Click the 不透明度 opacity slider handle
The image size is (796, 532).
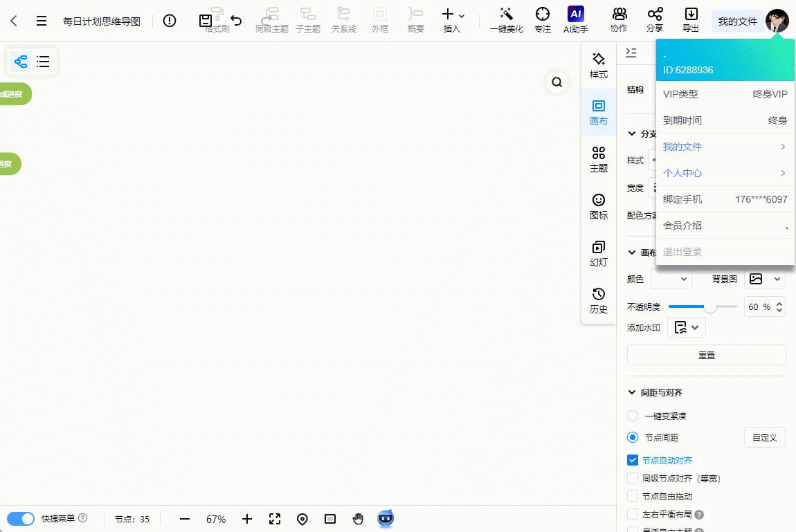tap(710, 306)
